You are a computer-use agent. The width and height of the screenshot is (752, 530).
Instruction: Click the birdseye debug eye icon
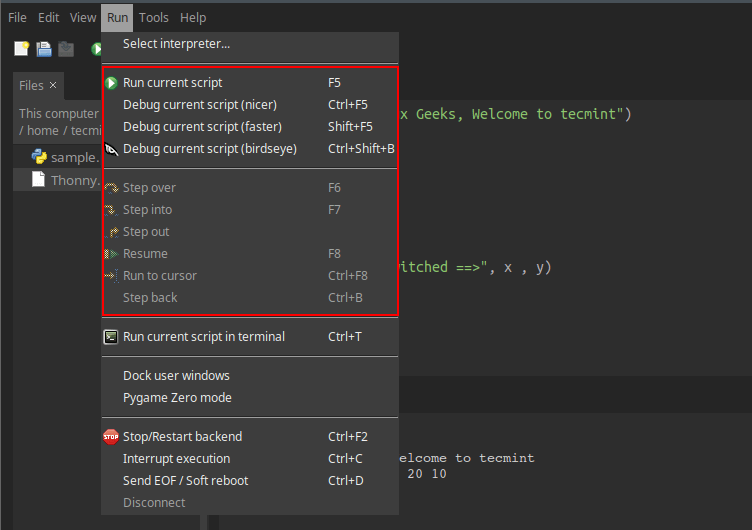pos(111,149)
